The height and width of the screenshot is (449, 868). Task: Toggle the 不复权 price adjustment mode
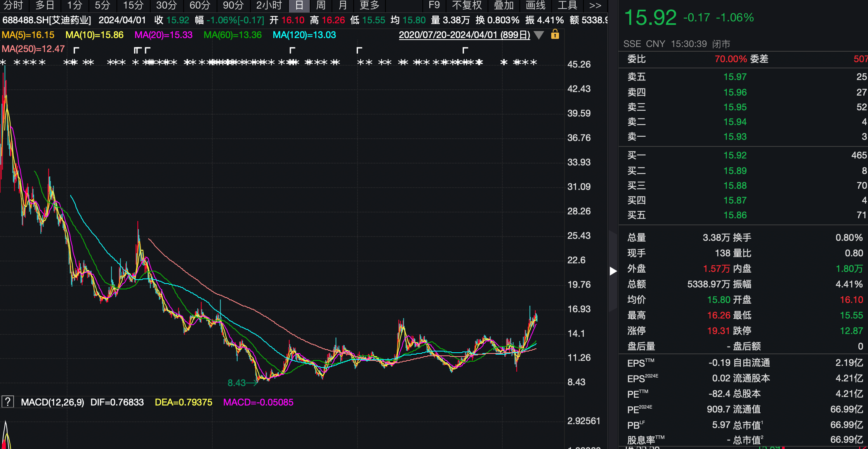coord(467,5)
